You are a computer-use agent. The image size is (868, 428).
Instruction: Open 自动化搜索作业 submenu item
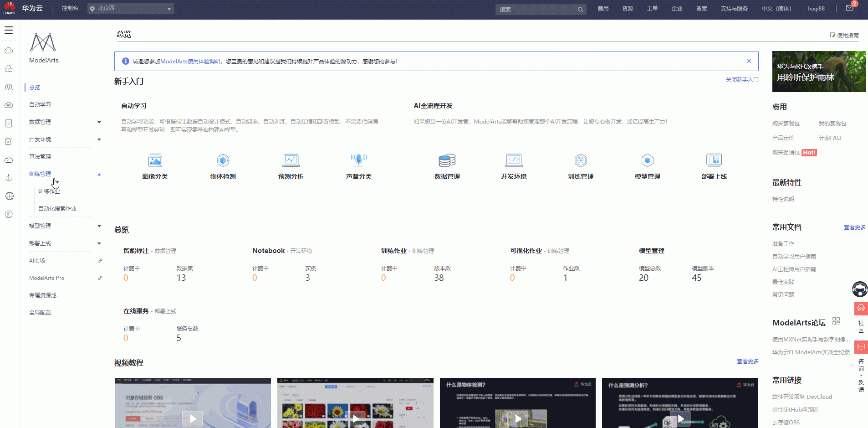57,209
